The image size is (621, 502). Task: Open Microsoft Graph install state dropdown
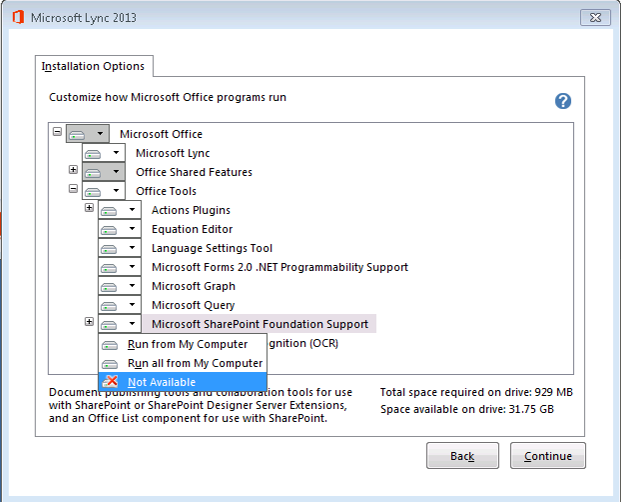click(x=120, y=286)
